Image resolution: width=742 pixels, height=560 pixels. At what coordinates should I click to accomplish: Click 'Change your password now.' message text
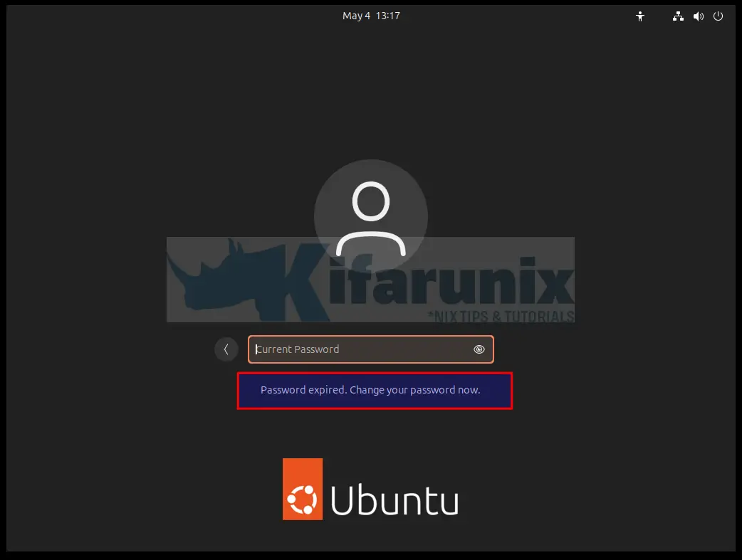click(x=415, y=390)
